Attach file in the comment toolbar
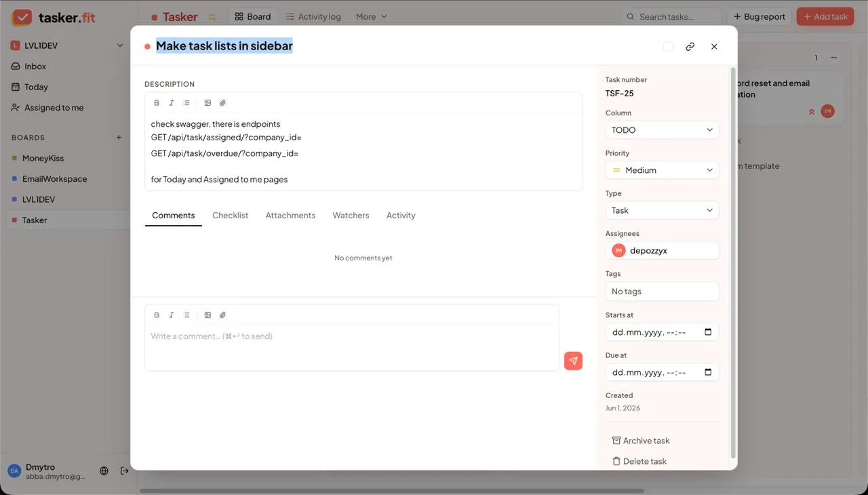Viewport: 868px width, 495px height. [222, 315]
